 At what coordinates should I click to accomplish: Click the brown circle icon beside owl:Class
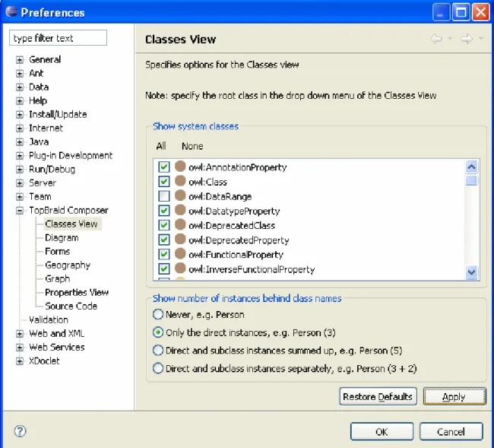point(180,181)
